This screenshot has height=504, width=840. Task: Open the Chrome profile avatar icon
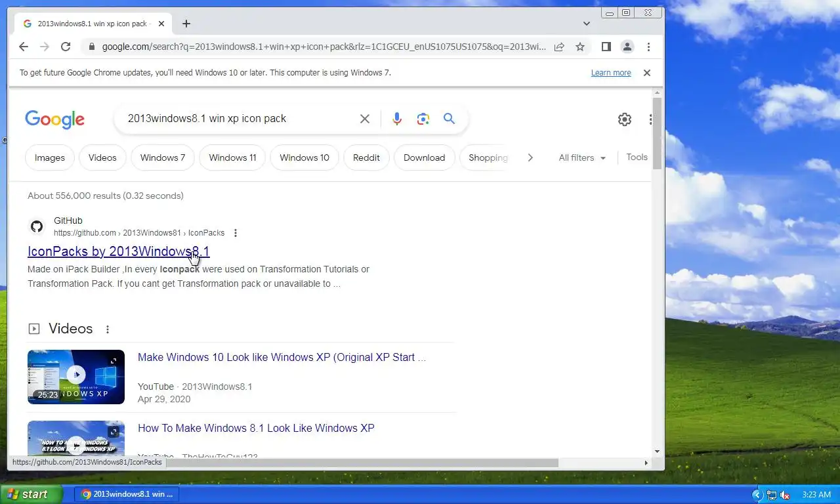627,47
